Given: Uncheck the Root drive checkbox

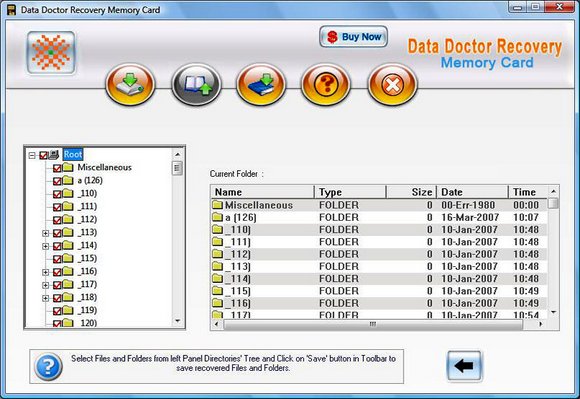Looking at the screenshot, I should pos(44,155).
